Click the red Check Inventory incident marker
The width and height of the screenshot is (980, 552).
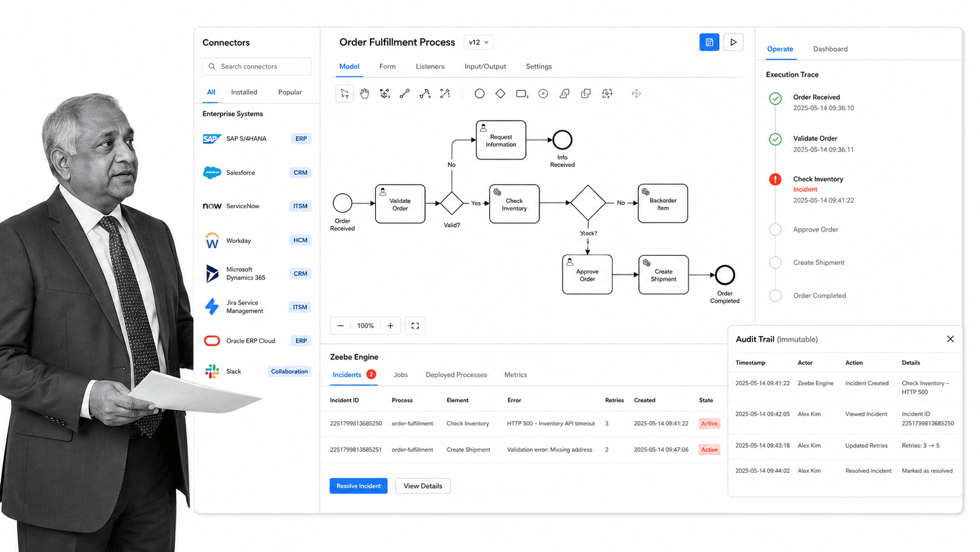[775, 180]
